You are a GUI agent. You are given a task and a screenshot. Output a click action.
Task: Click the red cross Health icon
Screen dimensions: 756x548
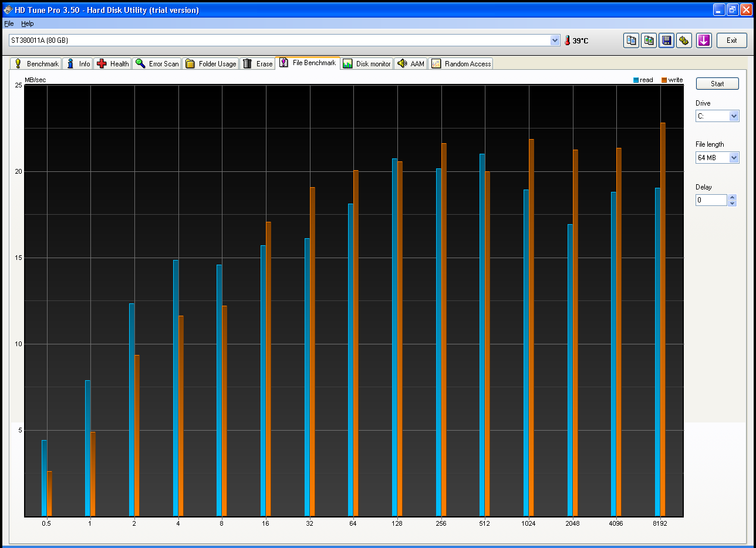click(x=102, y=63)
